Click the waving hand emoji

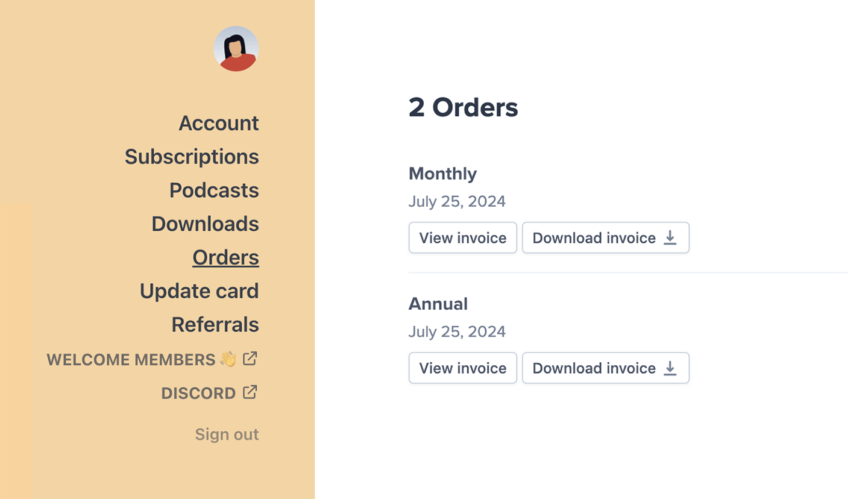click(228, 359)
